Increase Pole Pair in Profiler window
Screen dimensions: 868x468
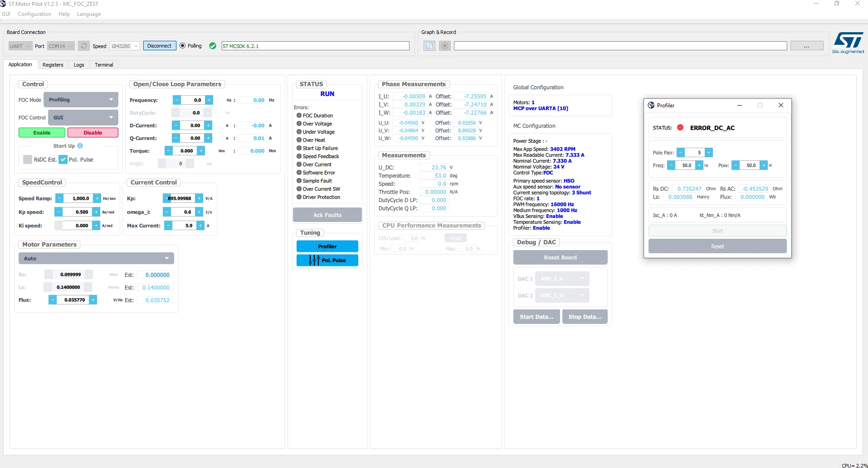point(709,153)
